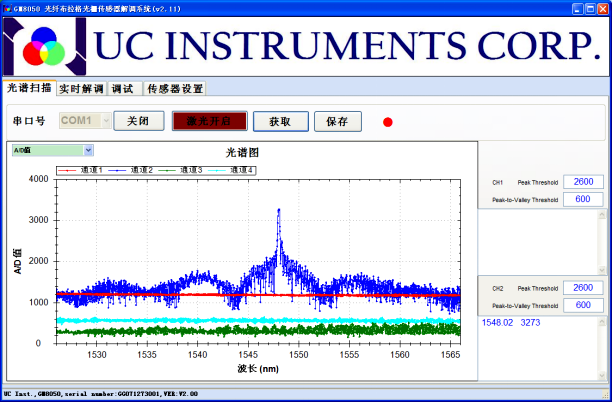
Task: Click the 获取 acquire button
Action: [x=281, y=121]
